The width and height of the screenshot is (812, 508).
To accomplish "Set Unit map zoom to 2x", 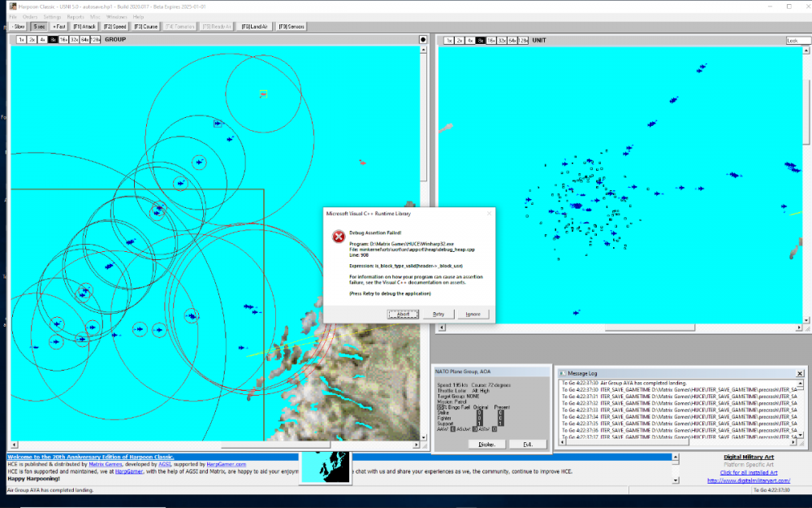I will (460, 41).
